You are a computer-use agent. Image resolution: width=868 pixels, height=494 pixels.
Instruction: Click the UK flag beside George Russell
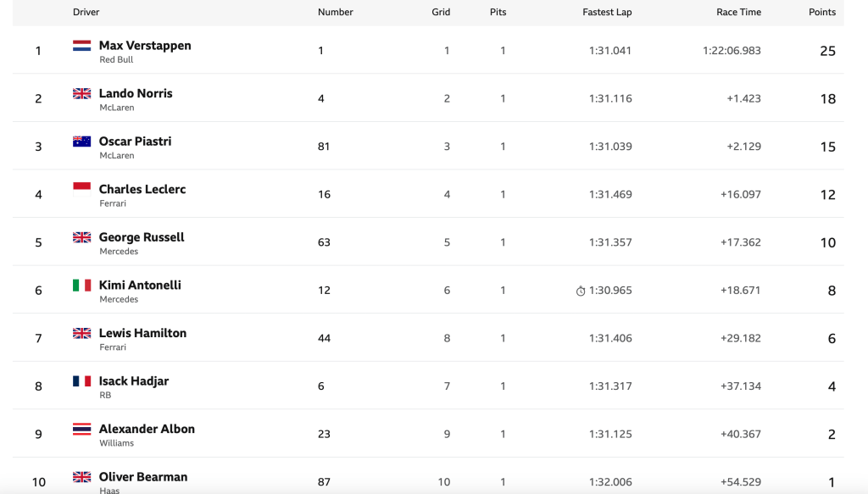(x=81, y=237)
